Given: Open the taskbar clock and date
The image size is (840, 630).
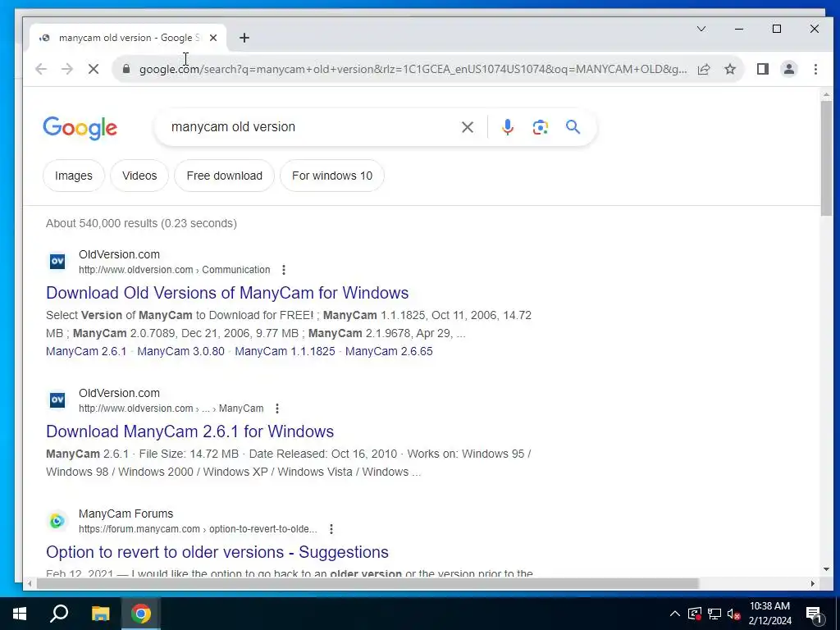Looking at the screenshot, I should (x=769, y=614).
